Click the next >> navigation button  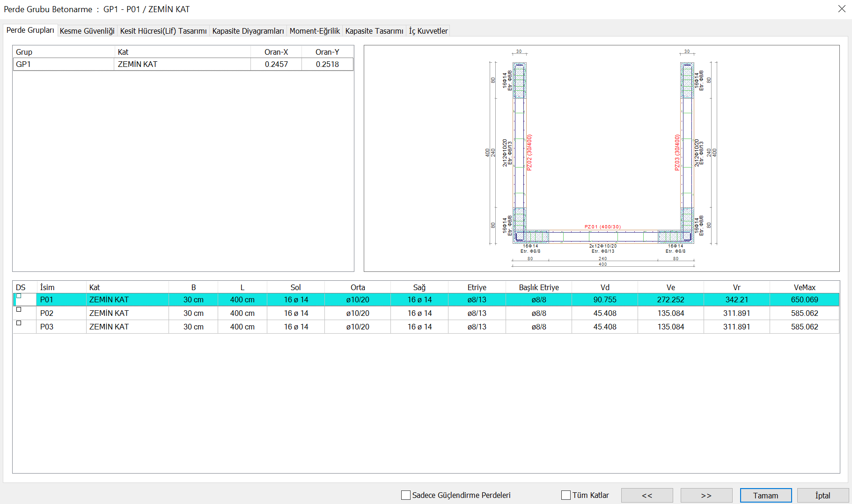tap(706, 495)
